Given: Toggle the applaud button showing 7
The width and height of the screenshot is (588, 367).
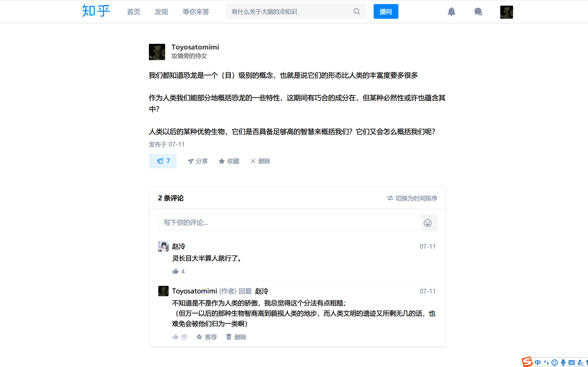Looking at the screenshot, I should pyautogui.click(x=163, y=161).
